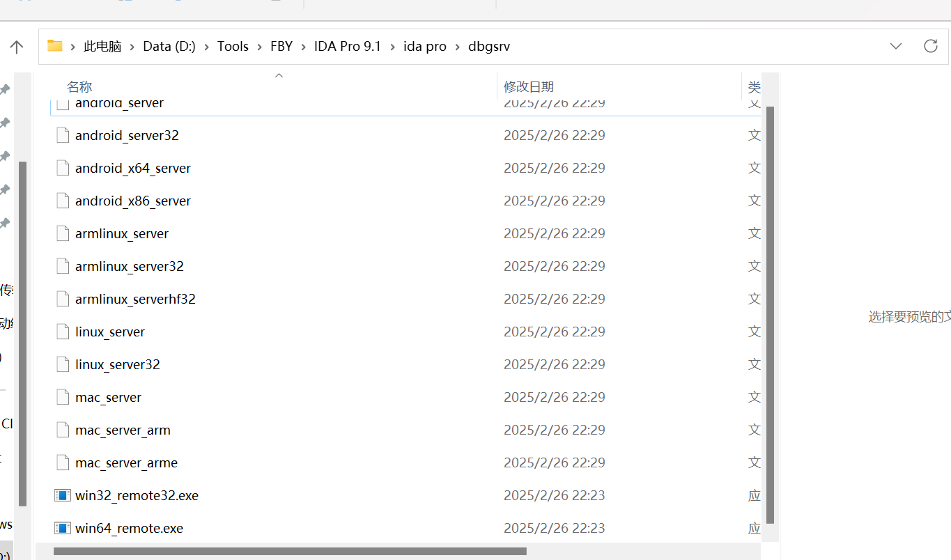The width and height of the screenshot is (951, 560).
Task: Click date of linux_server row
Action: pyautogui.click(x=555, y=332)
